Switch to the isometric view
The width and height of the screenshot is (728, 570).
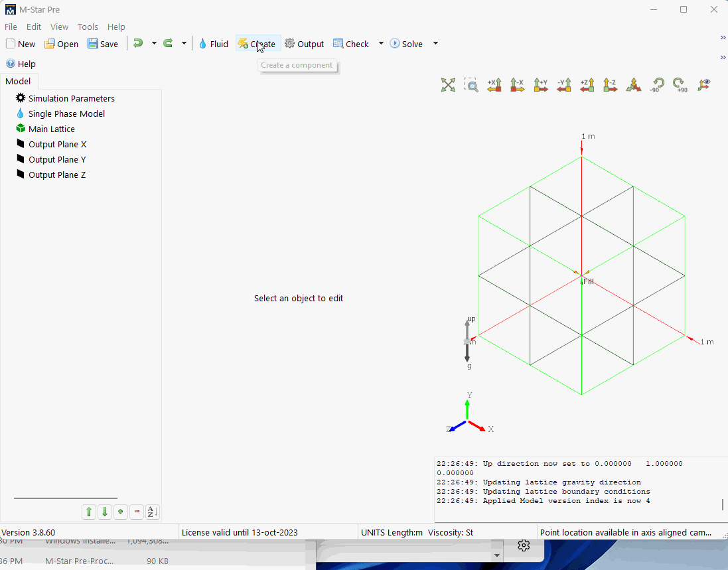pos(633,85)
